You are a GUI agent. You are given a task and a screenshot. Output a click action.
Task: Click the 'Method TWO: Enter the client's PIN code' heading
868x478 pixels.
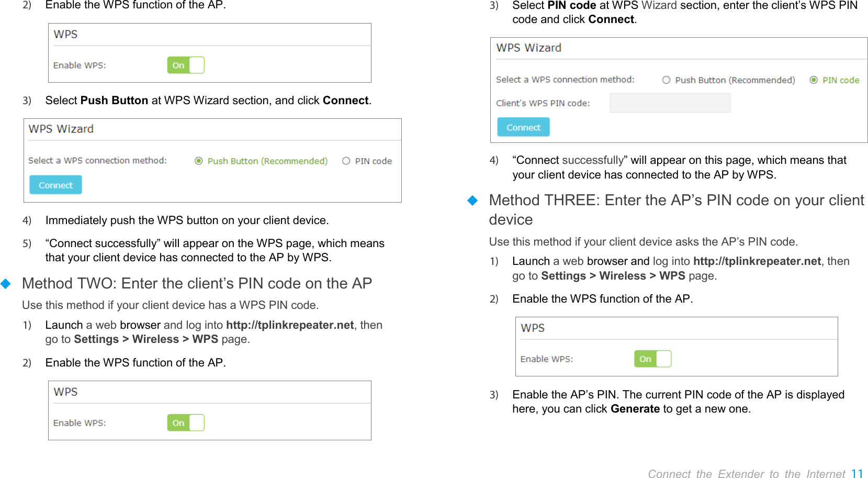(197, 283)
